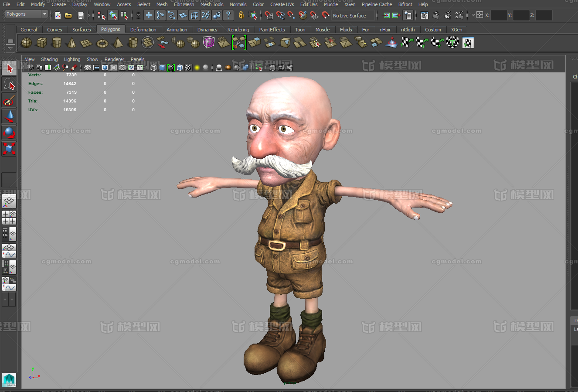Create a polygon cube from shelf

tap(41, 42)
